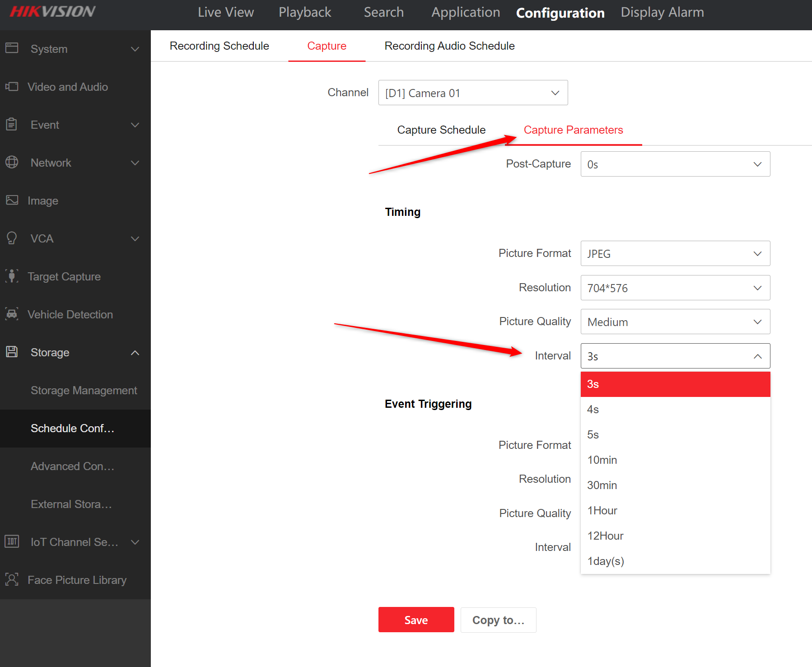
Task: Expand the System menu chevron
Action: [135, 49]
